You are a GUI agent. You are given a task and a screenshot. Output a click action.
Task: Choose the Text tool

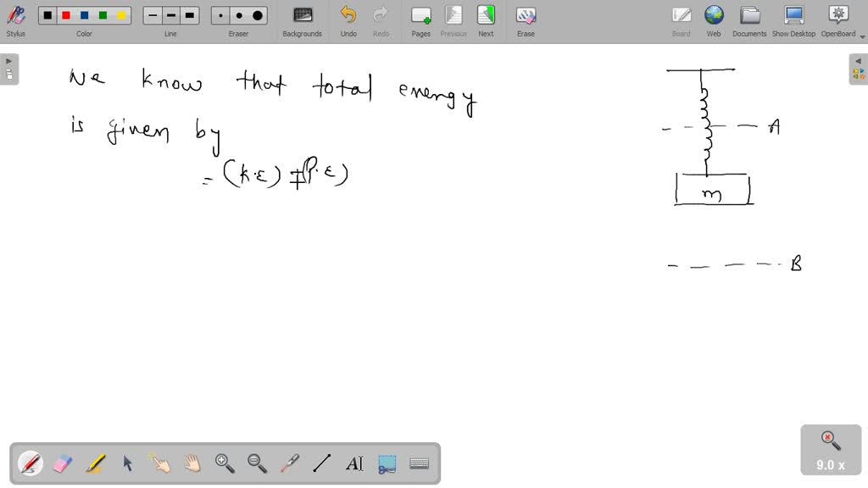click(354, 463)
